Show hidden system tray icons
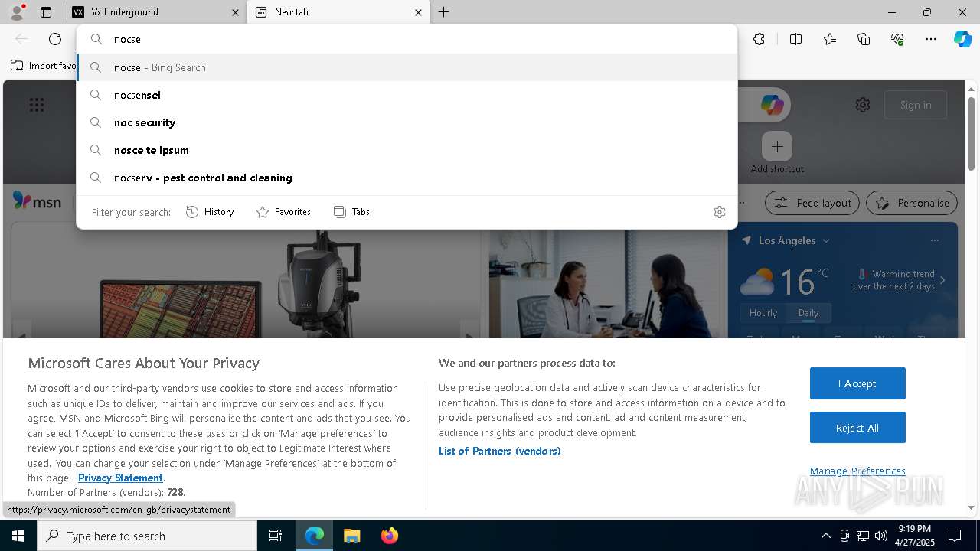This screenshot has width=980, height=551. [x=825, y=536]
